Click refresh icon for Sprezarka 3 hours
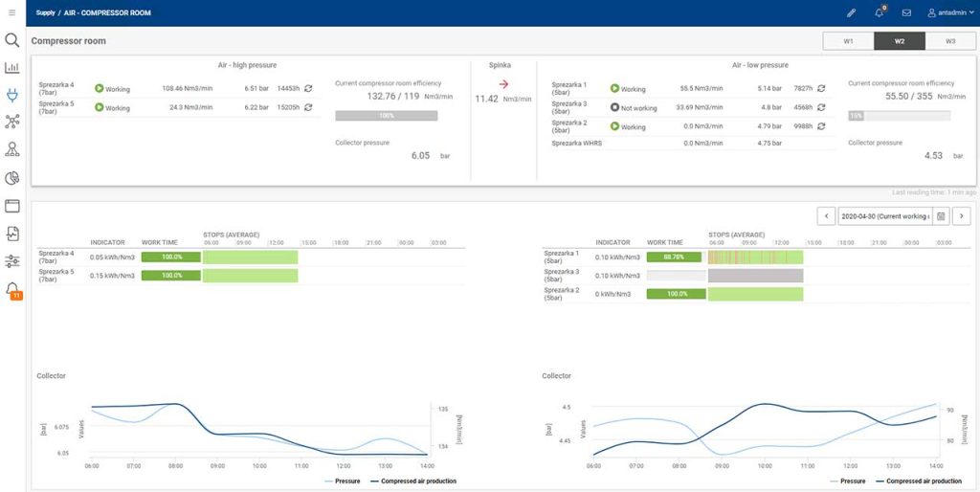The width and height of the screenshot is (980, 492). tap(821, 107)
